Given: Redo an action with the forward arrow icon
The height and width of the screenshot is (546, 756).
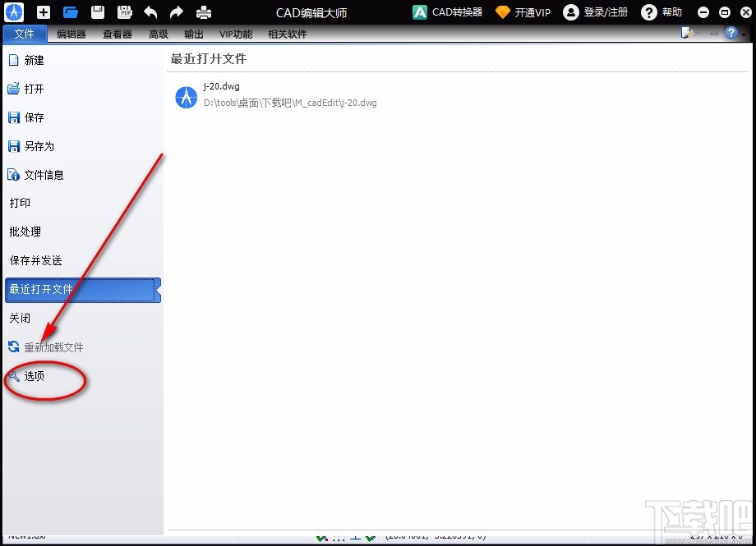Looking at the screenshot, I should click(x=176, y=11).
